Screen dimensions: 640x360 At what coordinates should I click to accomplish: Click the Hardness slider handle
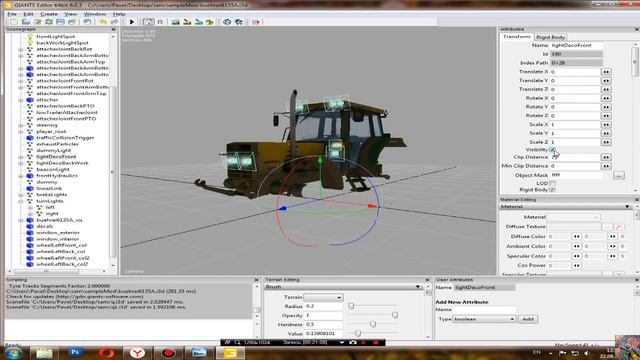tap(373, 324)
